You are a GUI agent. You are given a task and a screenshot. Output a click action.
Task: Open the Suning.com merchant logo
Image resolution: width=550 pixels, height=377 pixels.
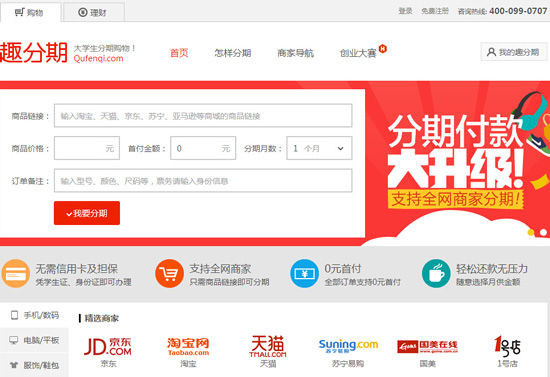(348, 346)
